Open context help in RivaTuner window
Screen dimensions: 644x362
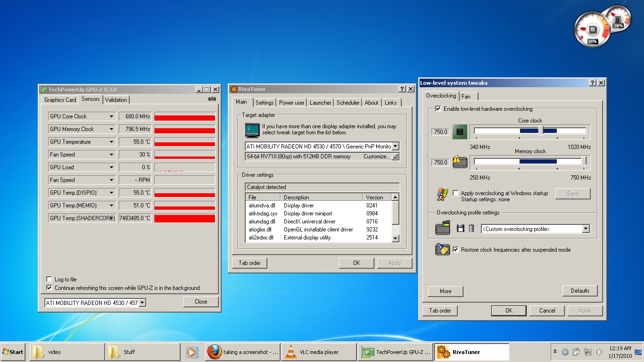click(402, 89)
